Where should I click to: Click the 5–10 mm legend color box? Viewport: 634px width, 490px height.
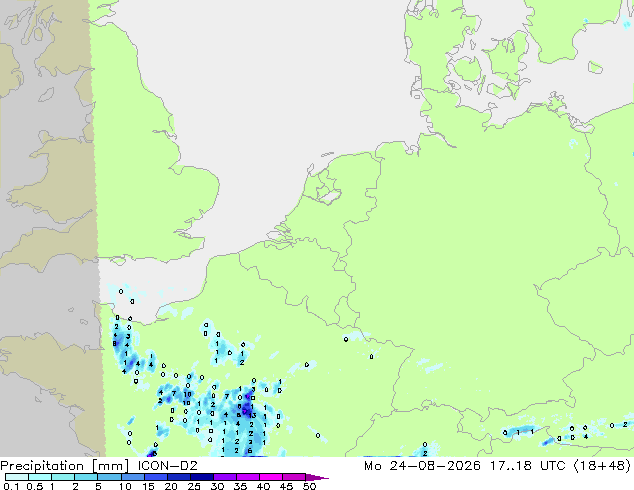109,477
